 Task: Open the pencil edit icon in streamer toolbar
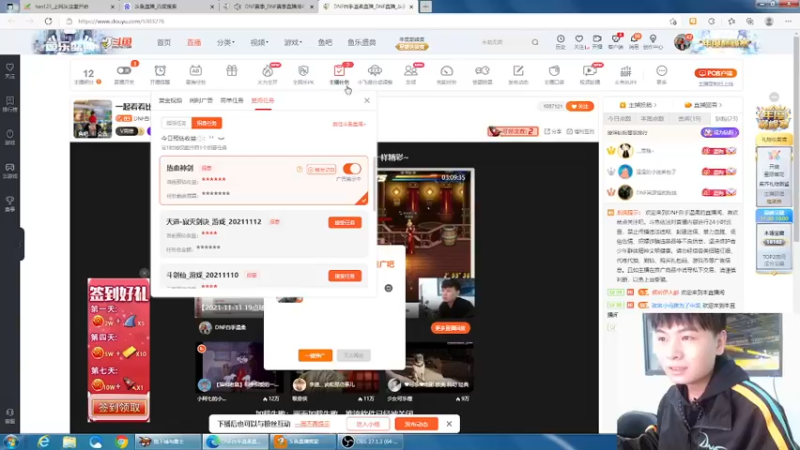coord(518,70)
